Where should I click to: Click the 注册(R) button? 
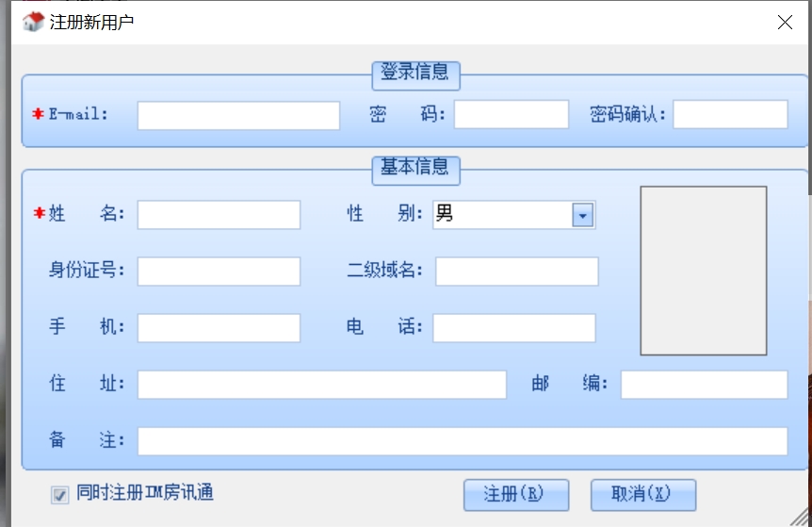pos(515,495)
